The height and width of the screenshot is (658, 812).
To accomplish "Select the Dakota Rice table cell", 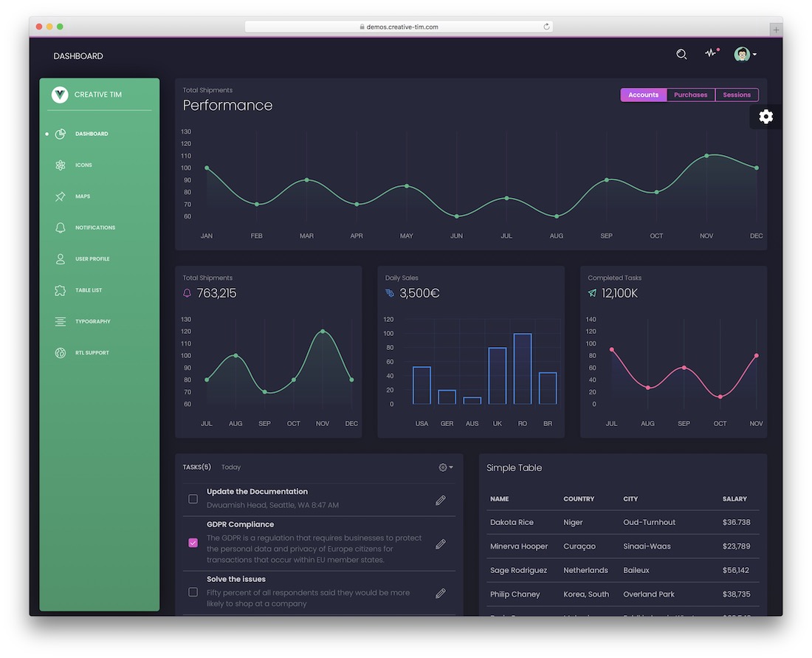I will (x=512, y=522).
